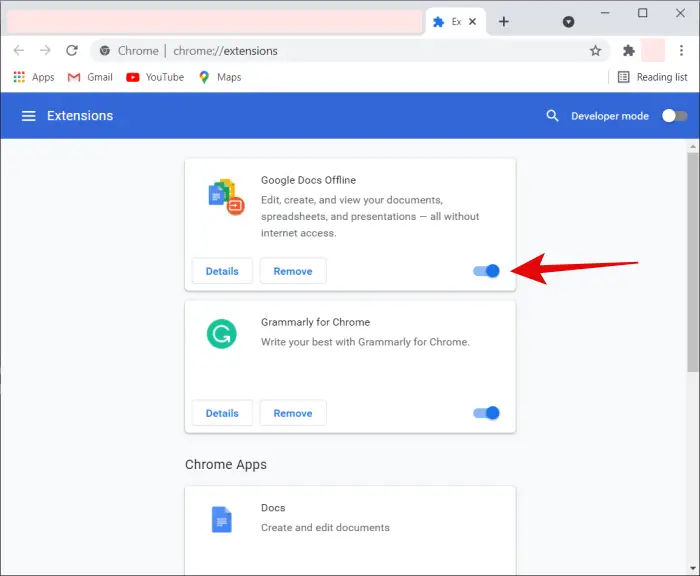The width and height of the screenshot is (700, 576).
Task: Bookmark this page with the star icon
Action: click(x=595, y=51)
